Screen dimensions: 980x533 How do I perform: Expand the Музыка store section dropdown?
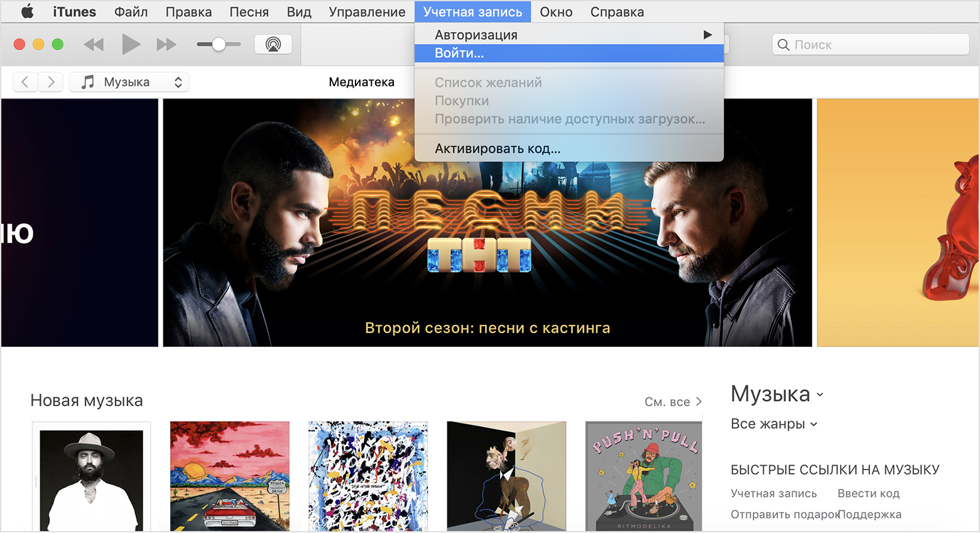click(x=777, y=394)
